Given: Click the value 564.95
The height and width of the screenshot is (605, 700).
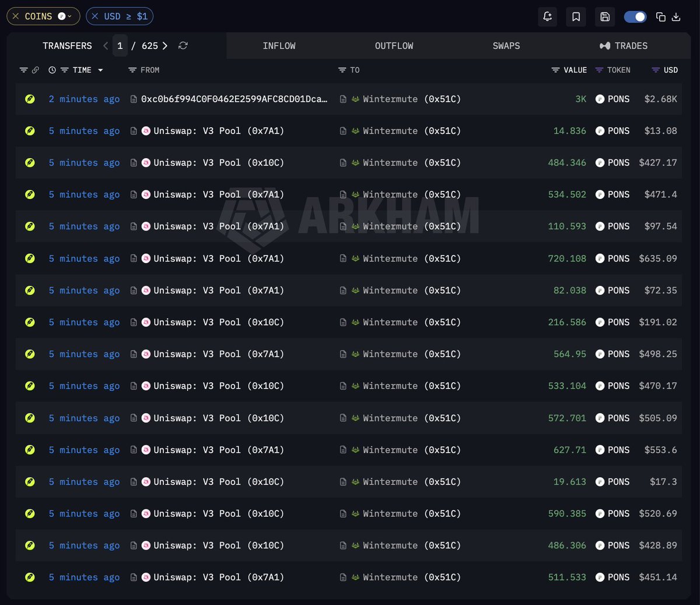Looking at the screenshot, I should click(x=570, y=354).
